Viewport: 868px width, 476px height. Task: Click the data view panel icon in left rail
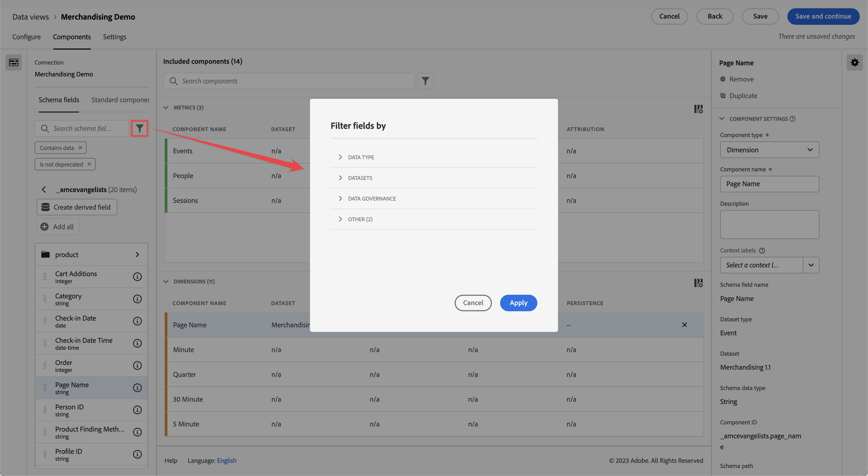(14, 63)
